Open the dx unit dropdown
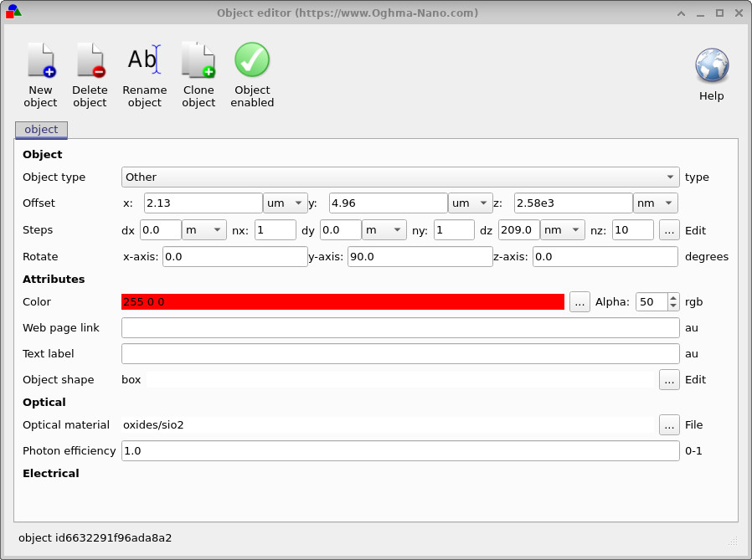752x560 pixels. (204, 229)
